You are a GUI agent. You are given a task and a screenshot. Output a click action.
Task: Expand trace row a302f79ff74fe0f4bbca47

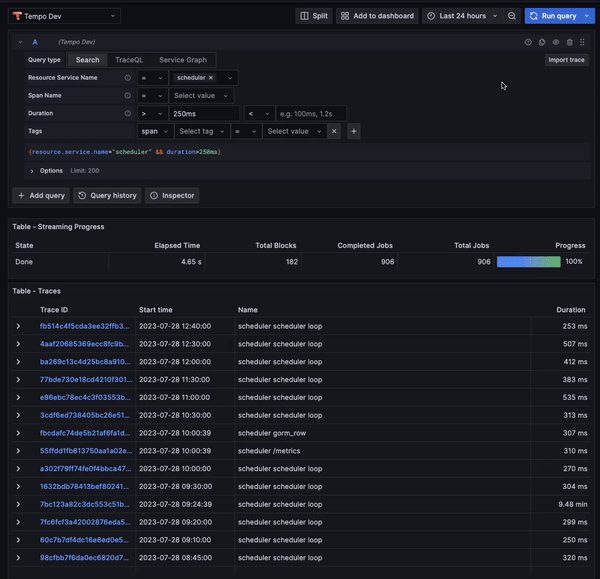point(18,469)
